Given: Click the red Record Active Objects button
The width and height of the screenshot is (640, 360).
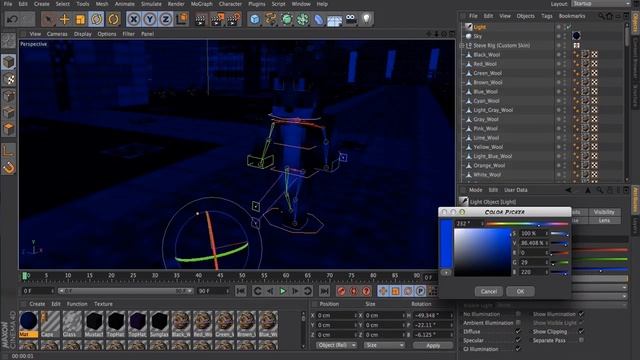Looking at the screenshot, I should 342,291.
